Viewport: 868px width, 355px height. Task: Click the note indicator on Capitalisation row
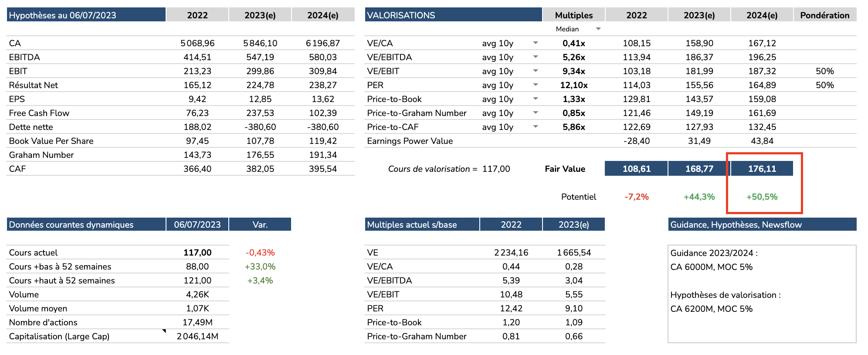point(164,331)
